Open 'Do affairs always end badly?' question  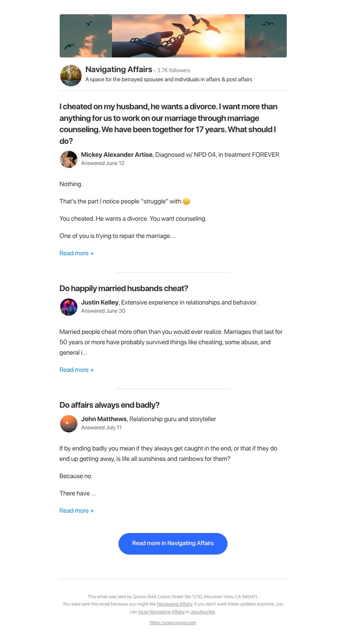(x=109, y=405)
